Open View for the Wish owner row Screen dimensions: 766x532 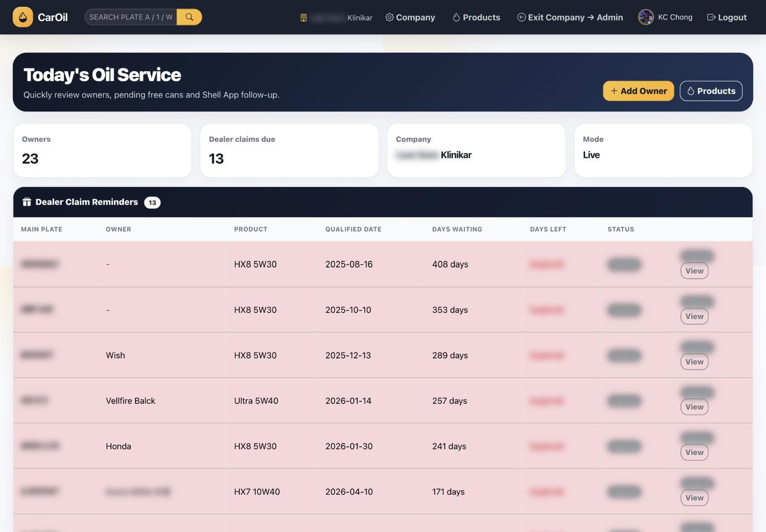[694, 362]
